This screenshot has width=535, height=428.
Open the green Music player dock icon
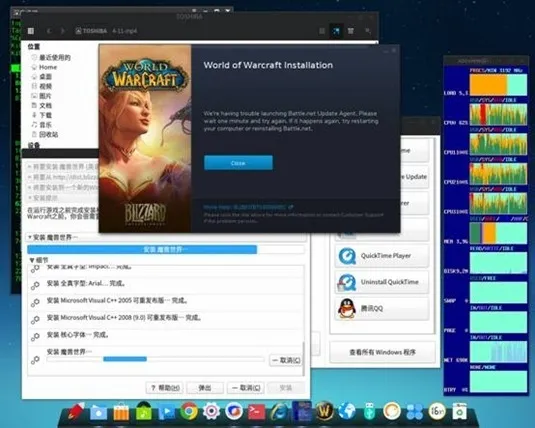(144, 411)
